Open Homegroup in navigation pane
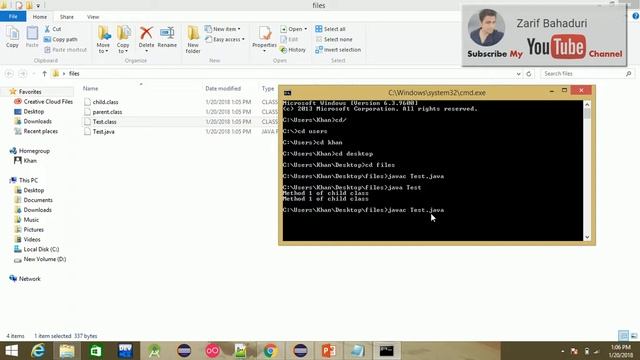This screenshot has height=360, width=640. tap(34, 151)
